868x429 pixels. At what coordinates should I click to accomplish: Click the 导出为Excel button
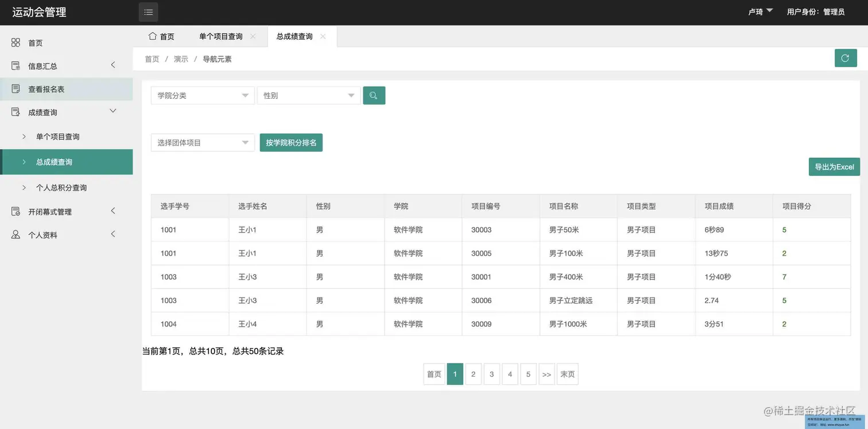coord(834,167)
